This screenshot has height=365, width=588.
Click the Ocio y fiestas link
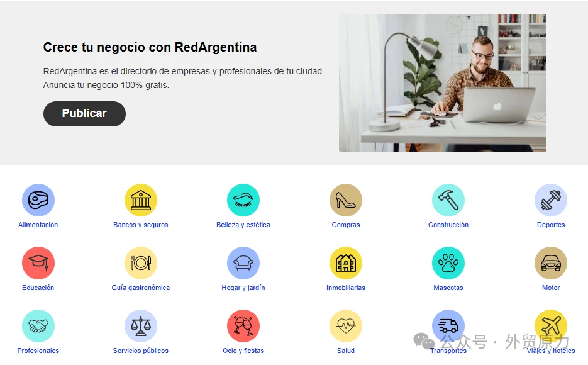tap(243, 351)
